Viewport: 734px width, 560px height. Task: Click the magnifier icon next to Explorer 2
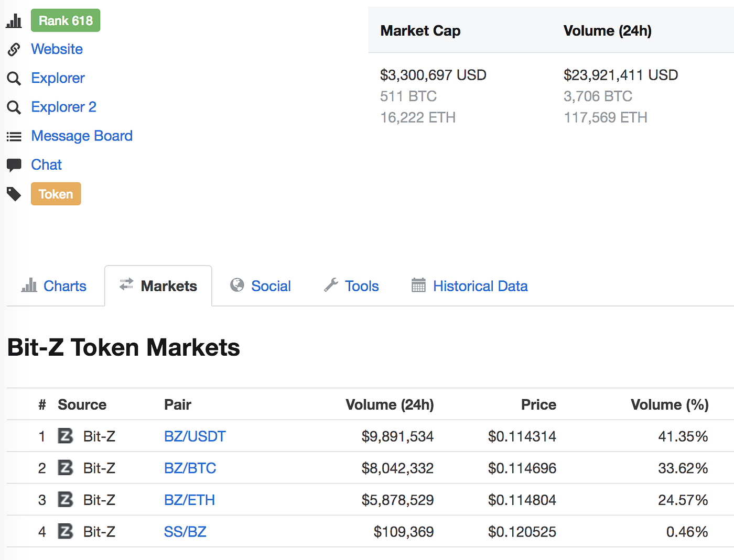tap(14, 107)
